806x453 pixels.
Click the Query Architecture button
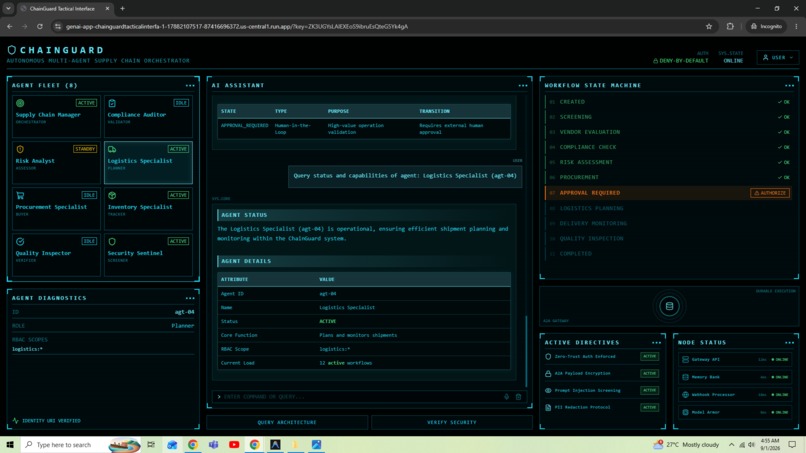(x=287, y=422)
